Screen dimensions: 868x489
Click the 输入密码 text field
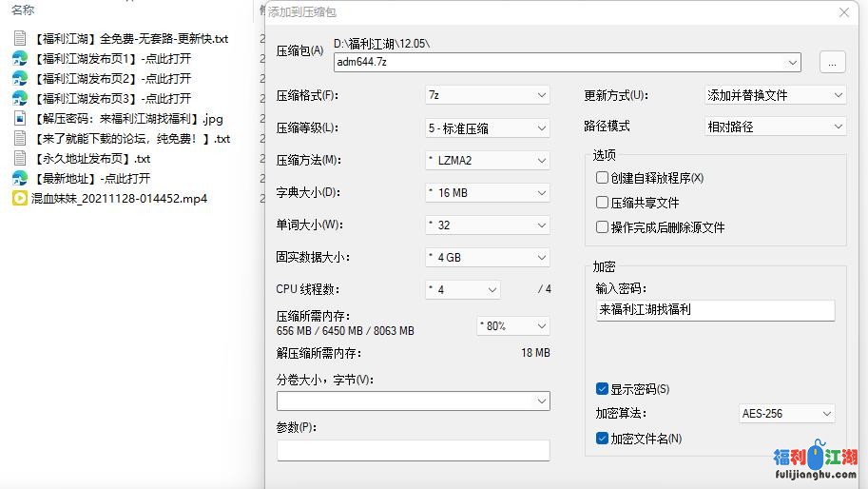click(715, 310)
